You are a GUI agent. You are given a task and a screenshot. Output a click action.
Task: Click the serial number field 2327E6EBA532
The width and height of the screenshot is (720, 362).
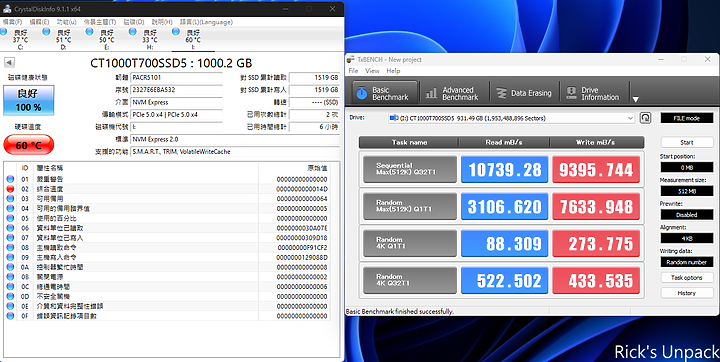tap(176, 90)
